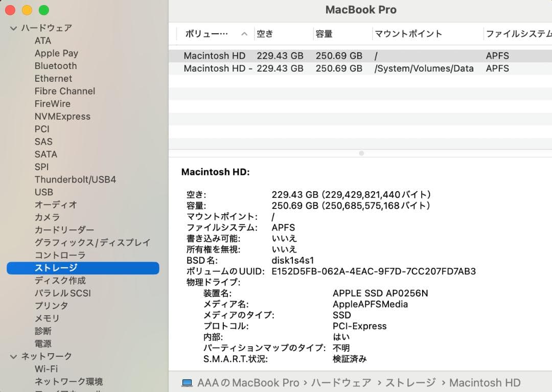Open USB device information
The image size is (552, 392).
[43, 192]
